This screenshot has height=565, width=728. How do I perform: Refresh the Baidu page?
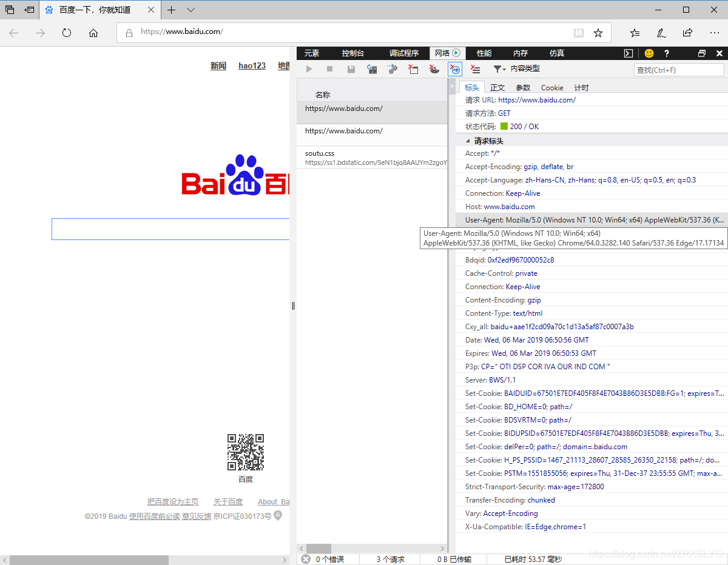click(x=67, y=33)
